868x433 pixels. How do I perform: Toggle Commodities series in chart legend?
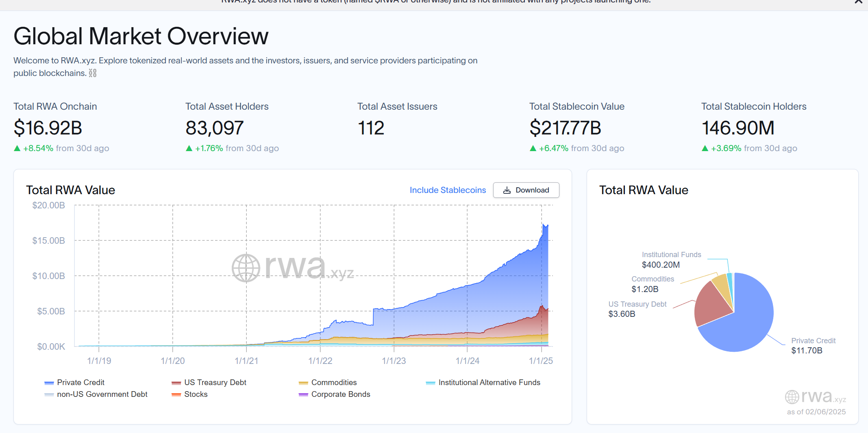coord(328,383)
